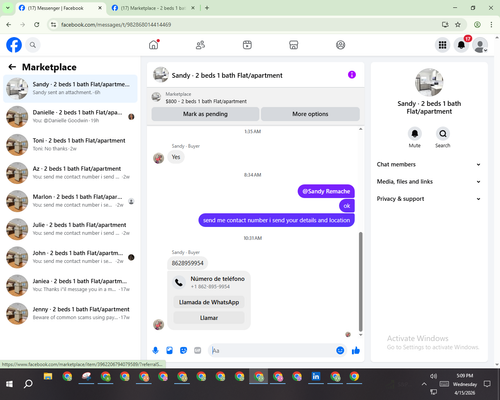Search in conversation magnifier icon
Screen dimensions: 500x400
click(443, 134)
